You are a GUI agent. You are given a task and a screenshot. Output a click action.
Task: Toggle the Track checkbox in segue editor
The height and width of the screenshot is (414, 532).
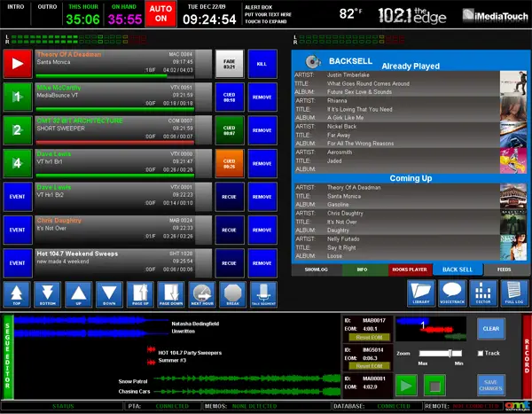(x=481, y=353)
